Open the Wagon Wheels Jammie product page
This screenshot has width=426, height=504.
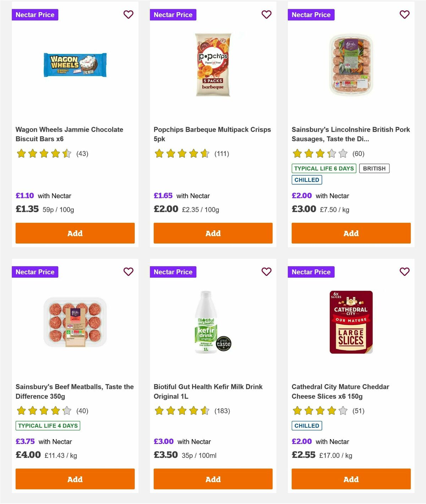tap(69, 134)
